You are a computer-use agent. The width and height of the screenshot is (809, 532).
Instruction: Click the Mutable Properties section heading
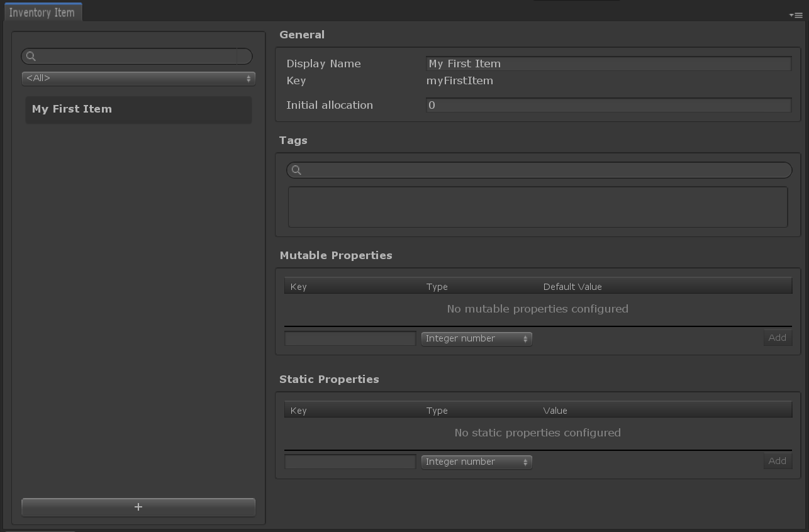[x=336, y=255]
